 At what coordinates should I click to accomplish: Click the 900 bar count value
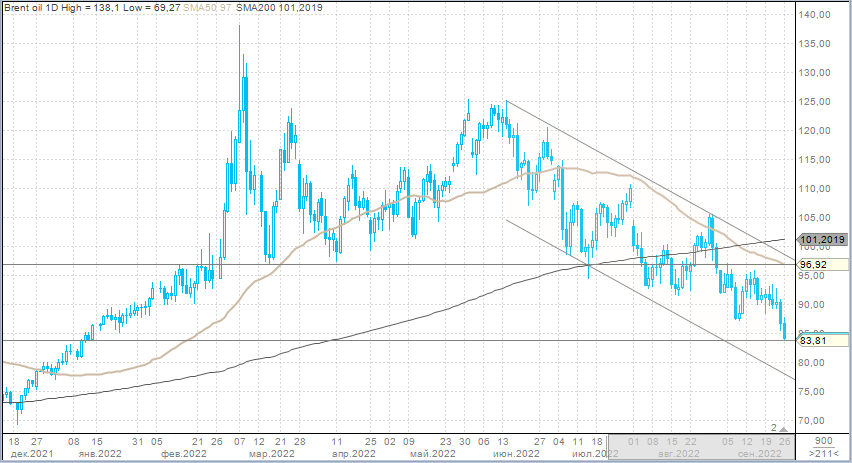coord(822,441)
